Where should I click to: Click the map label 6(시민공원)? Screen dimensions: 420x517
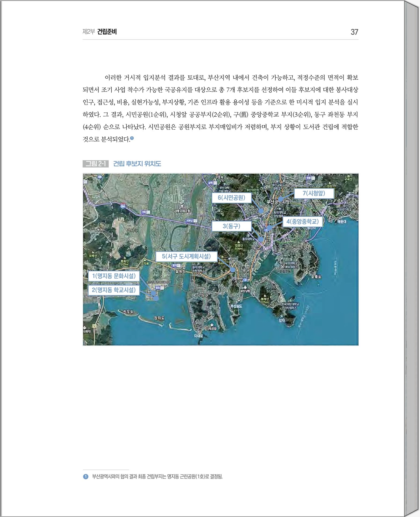pyautogui.click(x=231, y=198)
